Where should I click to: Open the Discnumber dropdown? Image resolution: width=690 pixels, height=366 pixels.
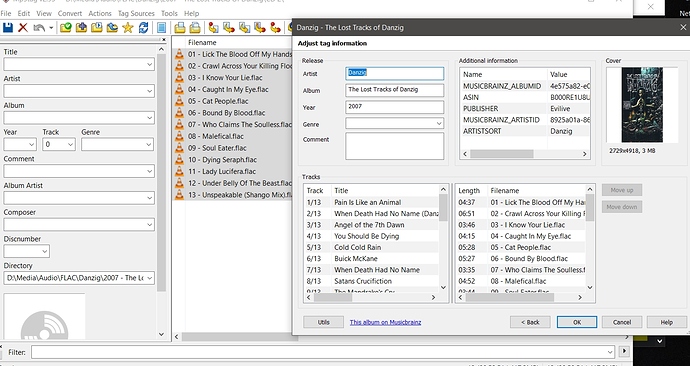pos(44,251)
